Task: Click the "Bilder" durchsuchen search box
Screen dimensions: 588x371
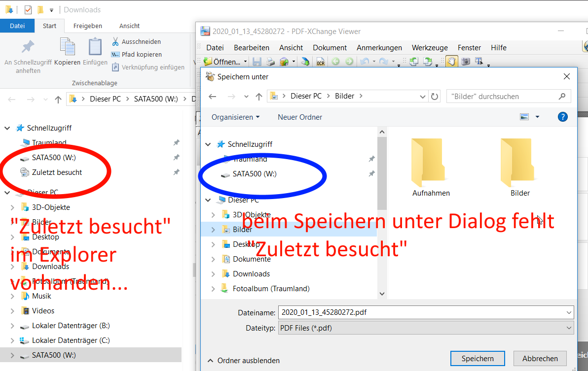Action: (509, 97)
